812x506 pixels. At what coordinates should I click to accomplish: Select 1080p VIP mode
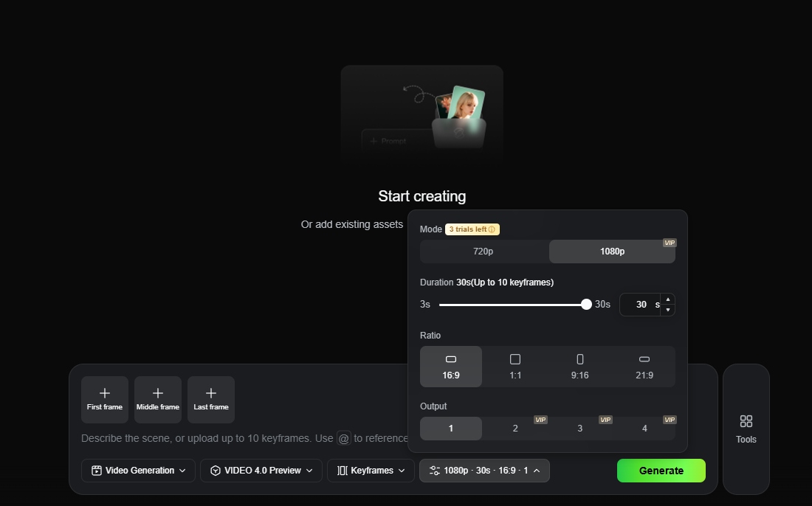pyautogui.click(x=612, y=252)
